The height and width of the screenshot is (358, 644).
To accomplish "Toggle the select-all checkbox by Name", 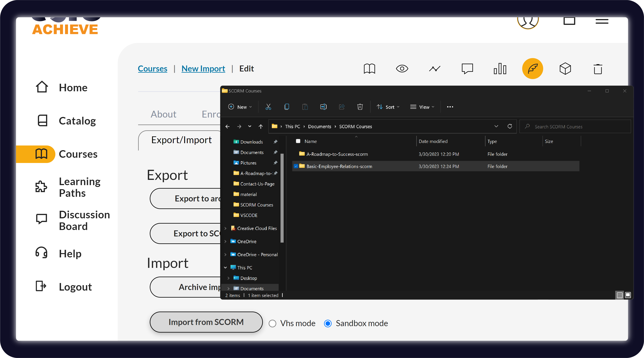I will pyautogui.click(x=298, y=141).
